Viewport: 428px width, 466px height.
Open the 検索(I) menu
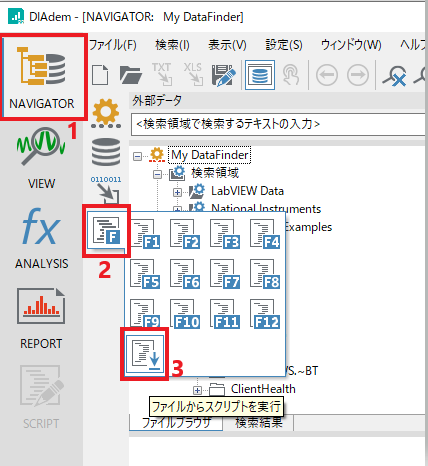tap(172, 45)
